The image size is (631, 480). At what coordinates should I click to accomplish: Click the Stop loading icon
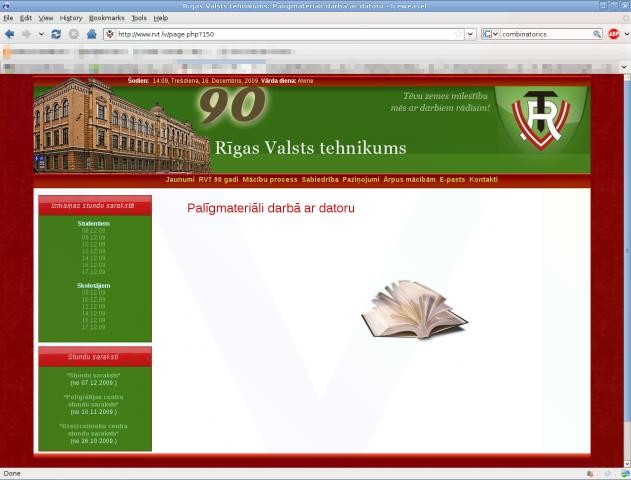73,33
